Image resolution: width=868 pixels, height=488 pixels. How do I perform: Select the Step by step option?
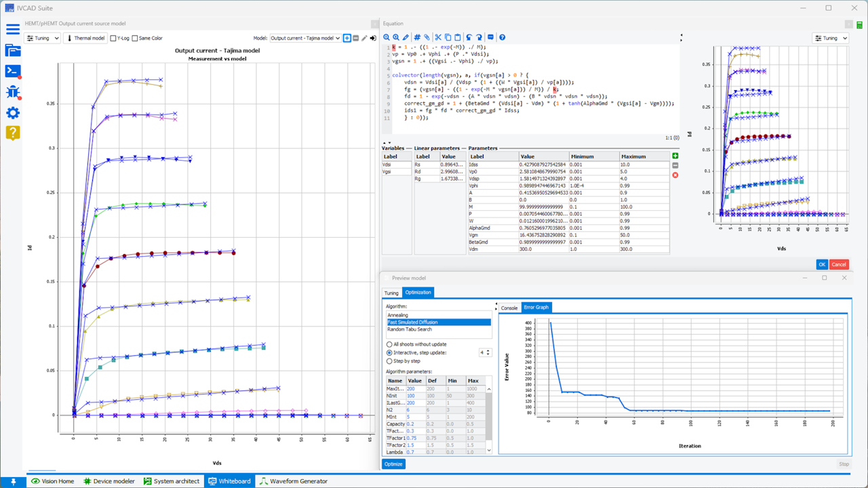[x=403, y=361]
